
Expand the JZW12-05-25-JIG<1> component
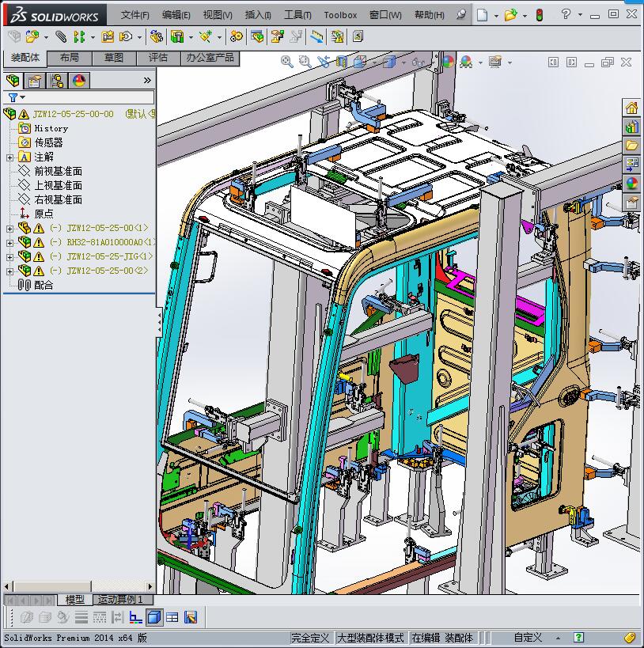(9, 257)
